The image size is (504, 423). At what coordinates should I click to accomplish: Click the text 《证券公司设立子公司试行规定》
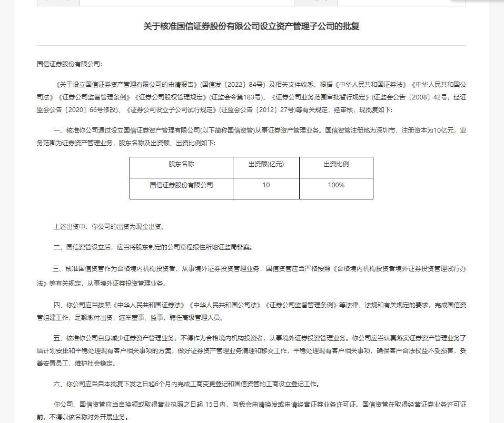(171, 110)
